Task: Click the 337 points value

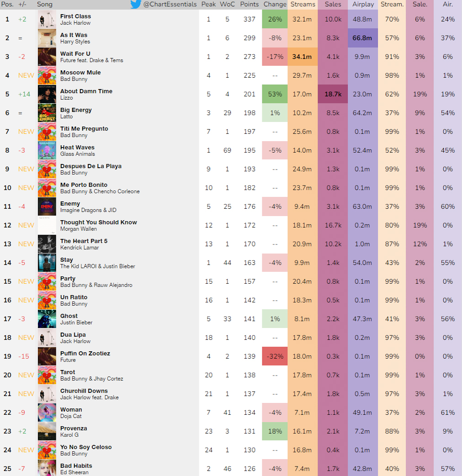Action: (250, 19)
